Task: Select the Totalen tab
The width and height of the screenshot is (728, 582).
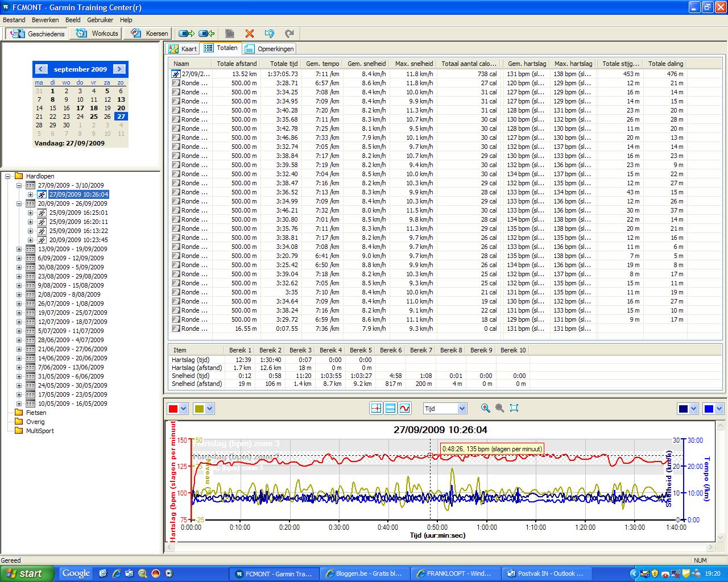Action: point(221,48)
